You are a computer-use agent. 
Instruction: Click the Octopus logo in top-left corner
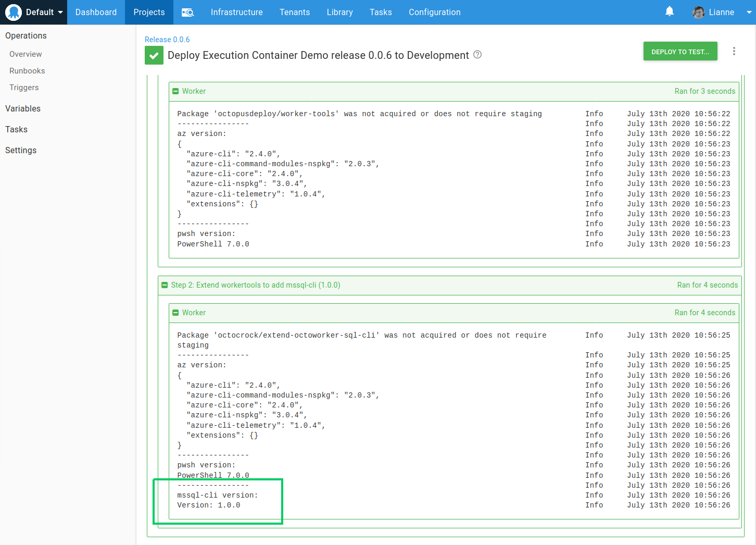tap(14, 13)
